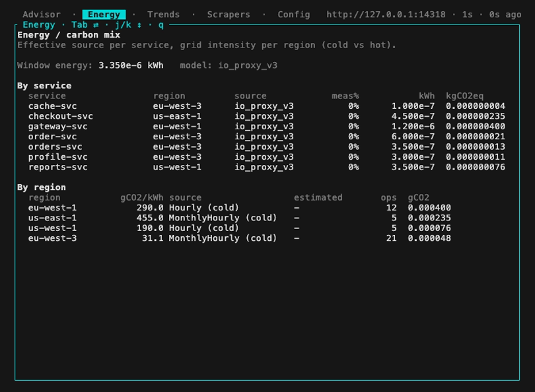Viewport: 535px width, 392px height.
Task: Click the gCO2 value 0.000400
Action: pos(429,208)
